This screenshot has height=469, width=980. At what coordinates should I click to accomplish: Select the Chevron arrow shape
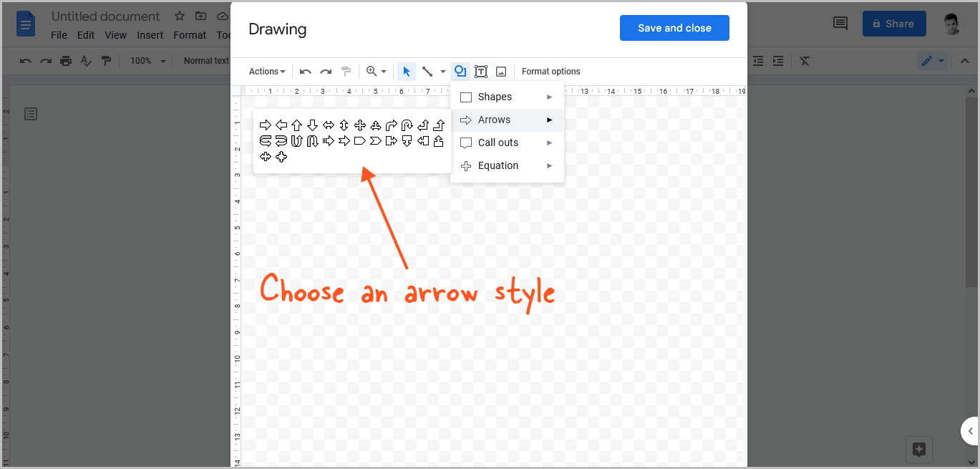[376, 141]
